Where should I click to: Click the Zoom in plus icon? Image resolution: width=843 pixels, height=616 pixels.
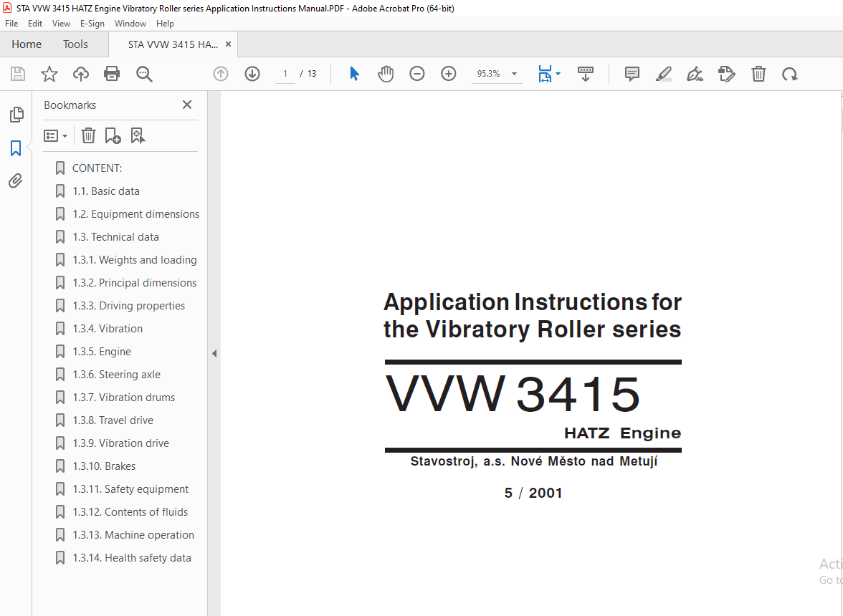click(x=449, y=74)
